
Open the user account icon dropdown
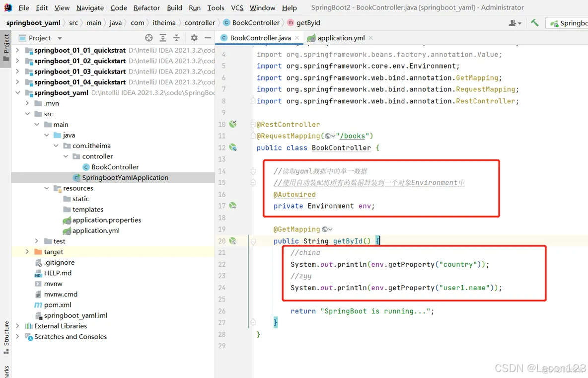[x=515, y=23]
